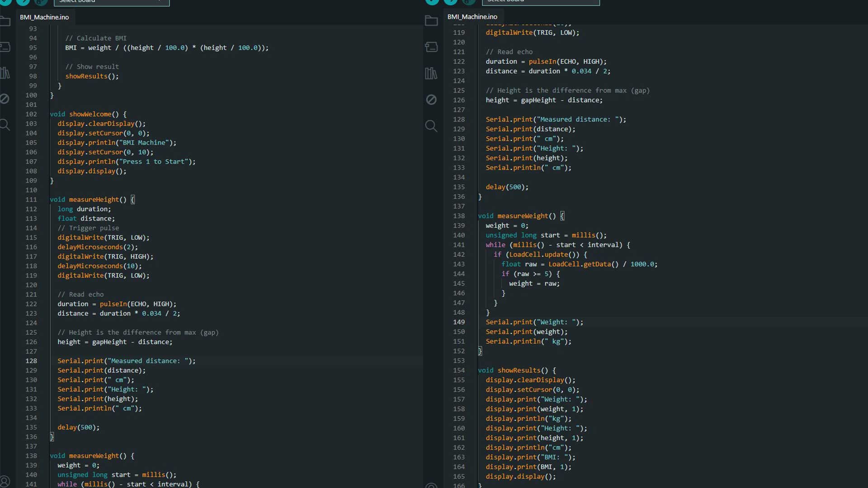This screenshot has height=488, width=868.
Task: Click 'unsigned long start = millis();' in right window
Action: pyautogui.click(x=547, y=235)
